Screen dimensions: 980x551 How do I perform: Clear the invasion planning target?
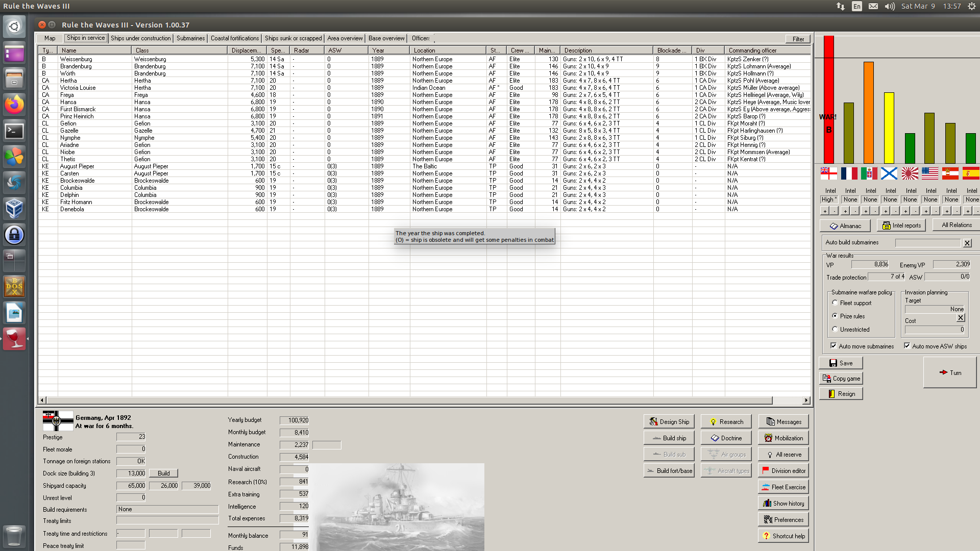tap(961, 318)
